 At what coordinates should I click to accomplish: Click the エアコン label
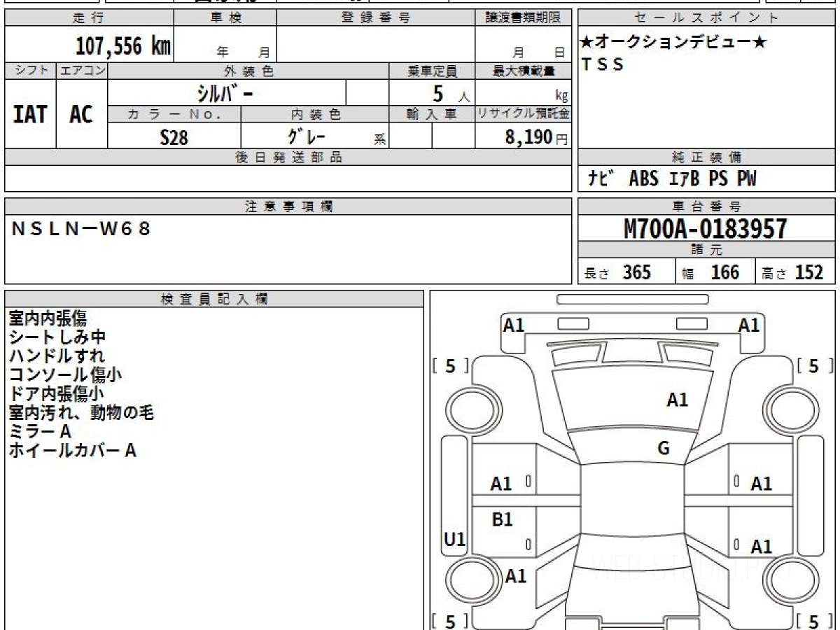click(x=82, y=71)
